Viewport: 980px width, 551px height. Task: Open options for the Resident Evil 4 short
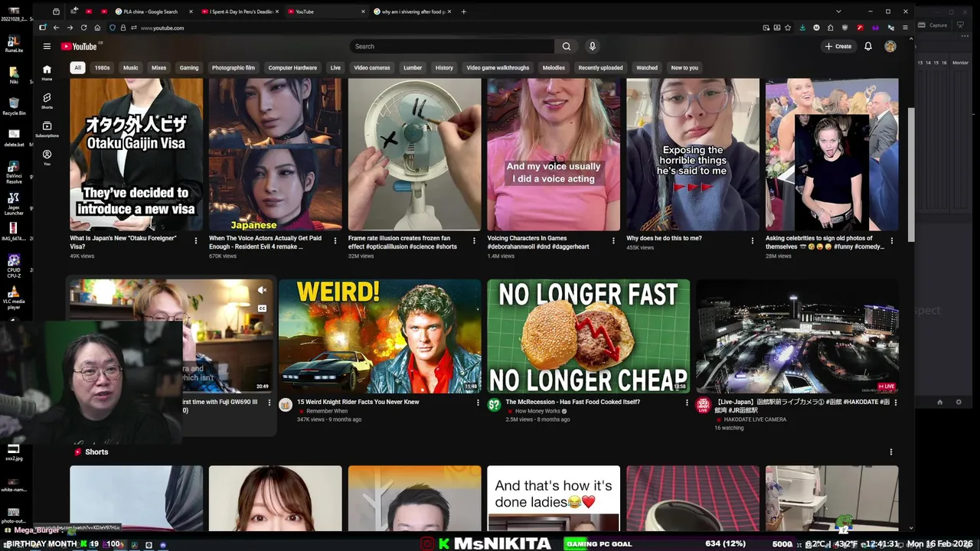[335, 241]
